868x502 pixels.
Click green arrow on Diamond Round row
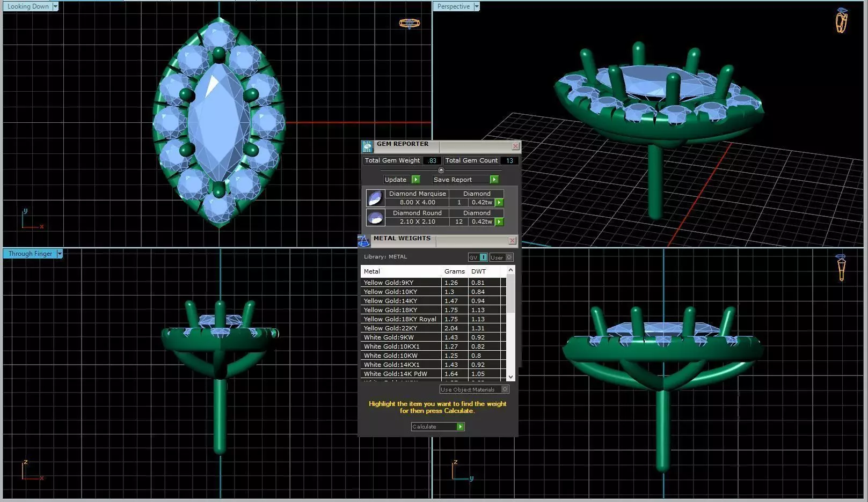(x=499, y=222)
